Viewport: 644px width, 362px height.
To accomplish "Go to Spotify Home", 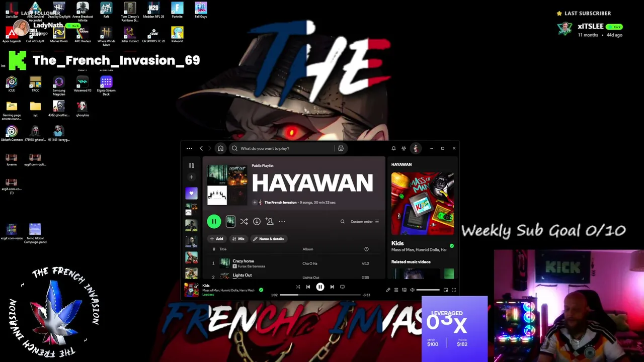I will pos(220,148).
